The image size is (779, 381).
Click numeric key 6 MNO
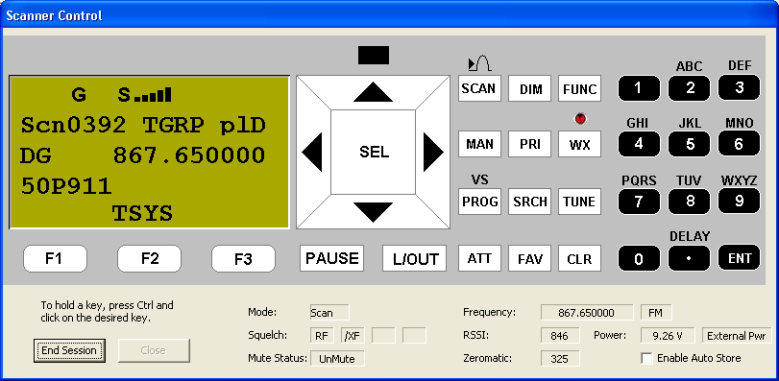pyautogui.click(x=739, y=144)
